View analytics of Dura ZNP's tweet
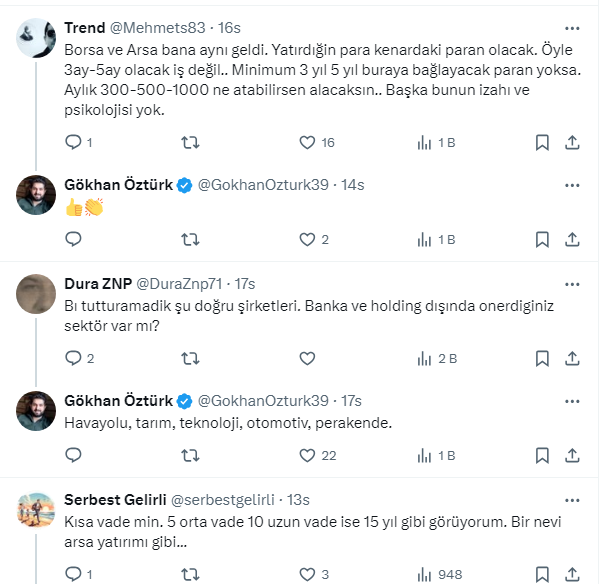Screen dimensions: 604x584 point(424,359)
